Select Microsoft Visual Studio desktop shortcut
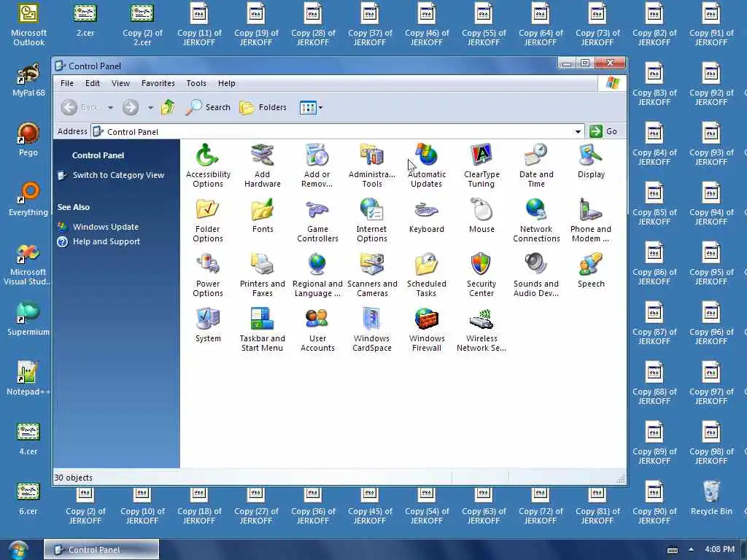Viewport: 747px width, 560px height. click(x=28, y=265)
